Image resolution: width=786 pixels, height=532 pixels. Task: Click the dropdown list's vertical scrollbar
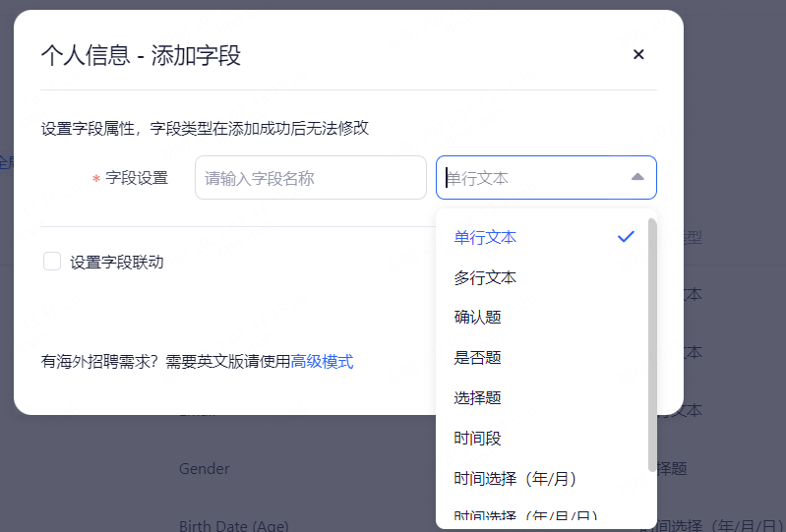point(652,344)
